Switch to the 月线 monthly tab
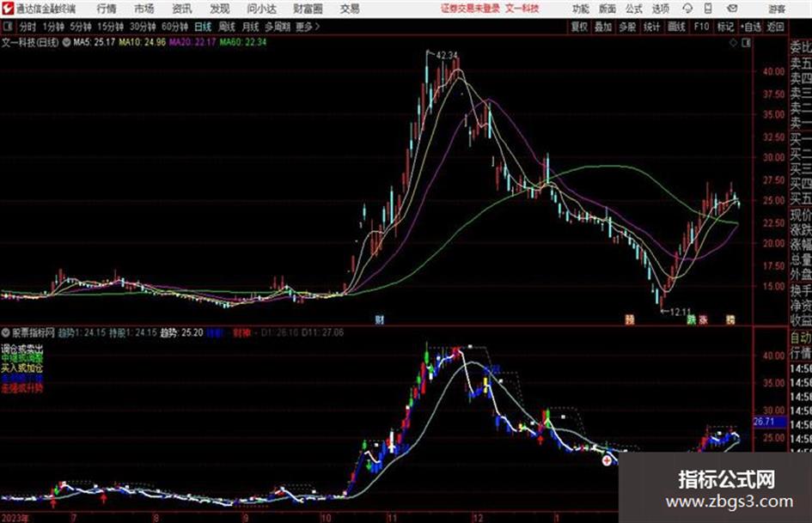Viewport: 812px width, 523px height. point(250,27)
